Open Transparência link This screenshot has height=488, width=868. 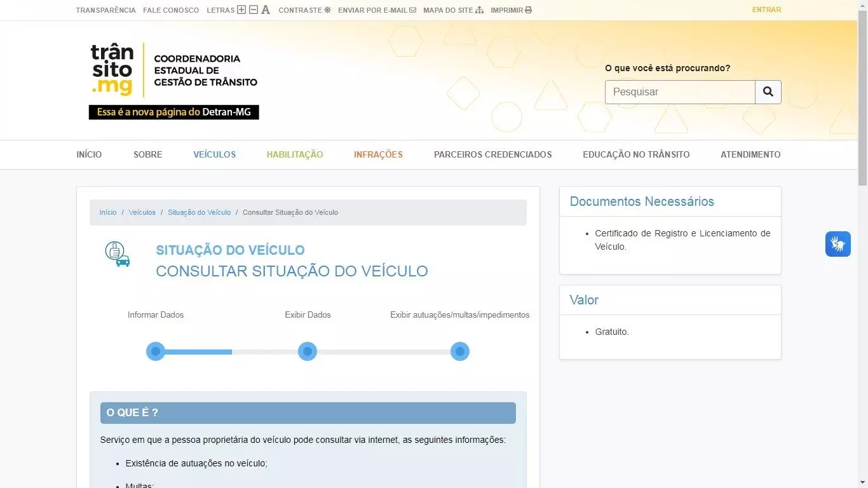tap(106, 10)
